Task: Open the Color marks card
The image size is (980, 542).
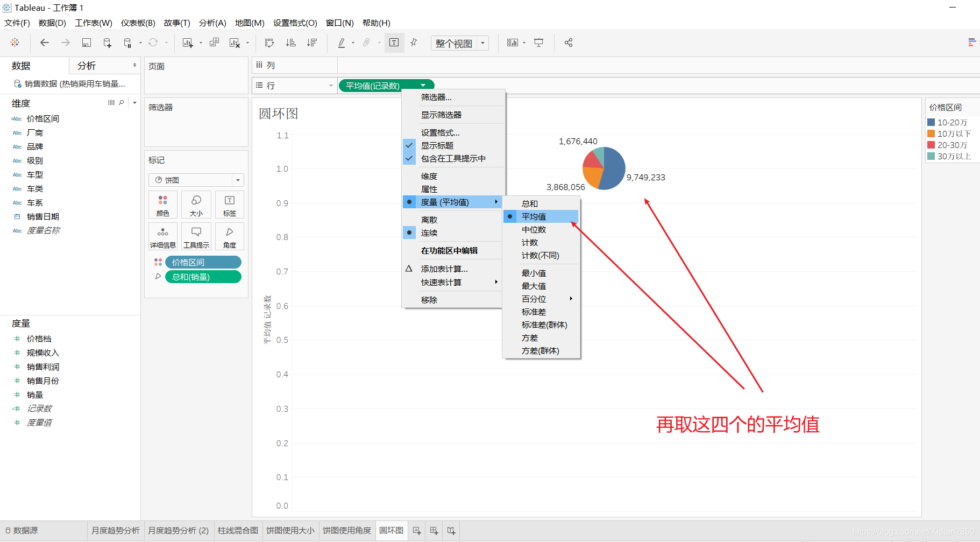Action: pyautogui.click(x=163, y=205)
